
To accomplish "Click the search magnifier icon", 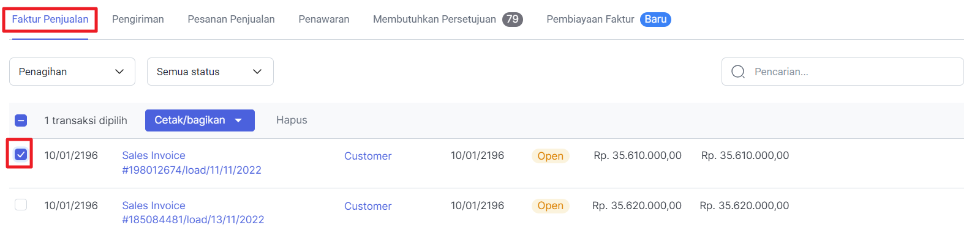I will point(738,72).
